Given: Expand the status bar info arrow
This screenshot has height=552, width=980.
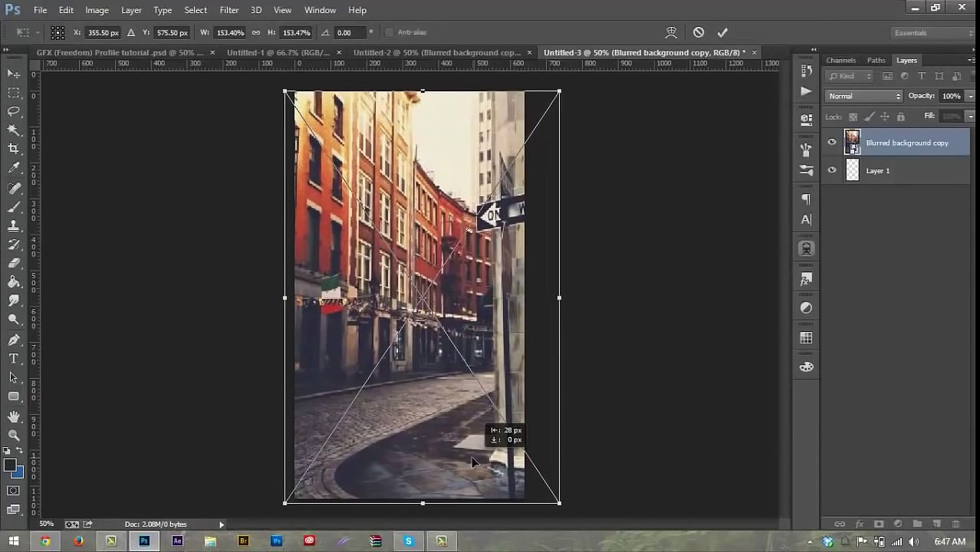Looking at the screenshot, I should point(222,524).
